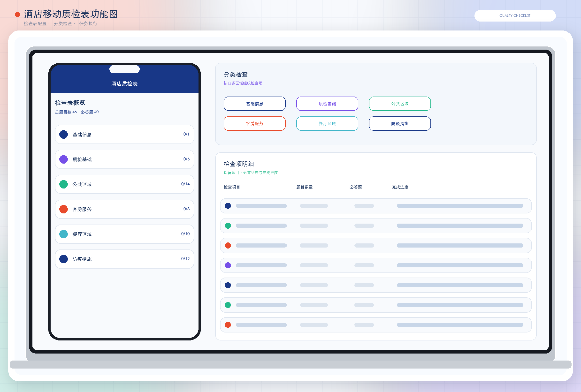Viewport: 581px width, 392px height.
Task: Click the 0/1 progress count
Action: click(x=186, y=134)
